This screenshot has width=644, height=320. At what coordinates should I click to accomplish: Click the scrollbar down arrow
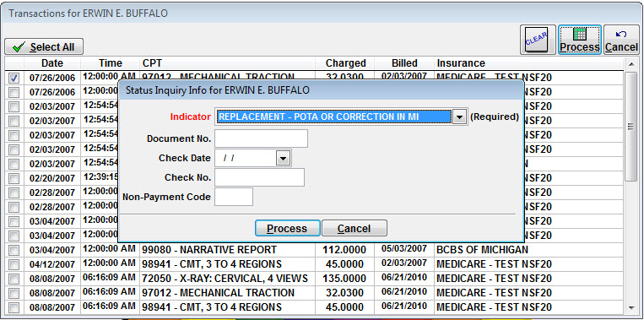pos(631,307)
